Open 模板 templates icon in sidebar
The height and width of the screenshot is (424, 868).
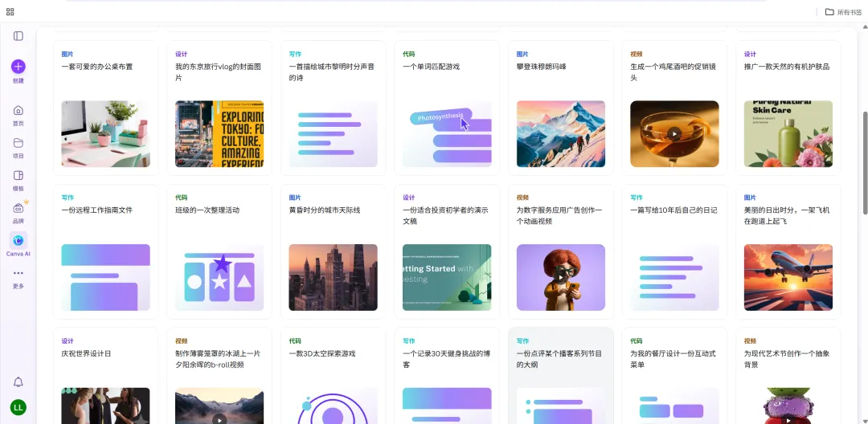[x=18, y=175]
